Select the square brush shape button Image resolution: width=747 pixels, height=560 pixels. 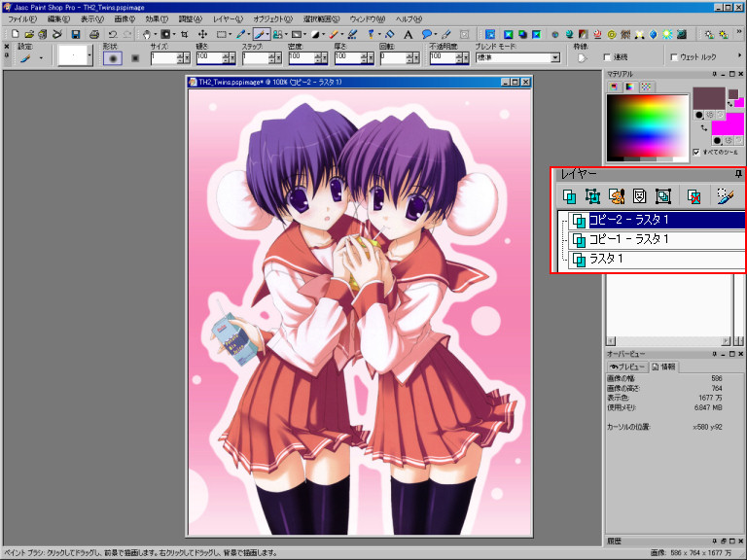click(135, 58)
